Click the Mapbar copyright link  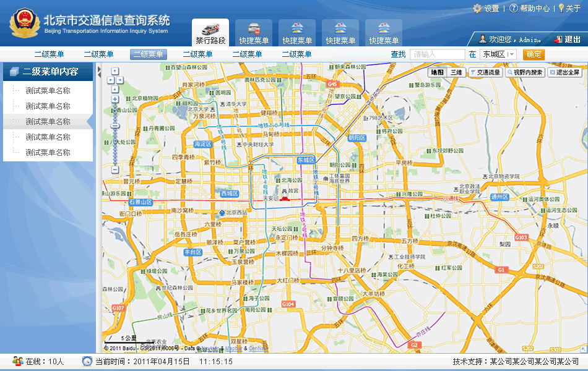coord(233,348)
